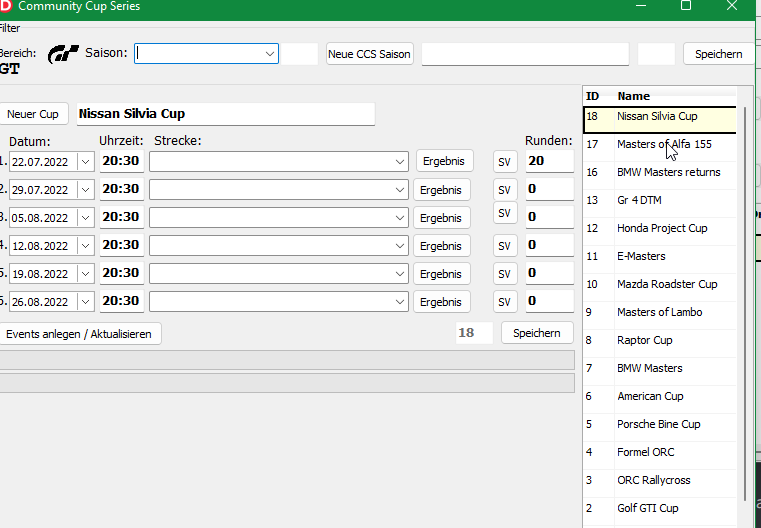Open the Saison dropdown
761x528 pixels.
[x=270, y=54]
